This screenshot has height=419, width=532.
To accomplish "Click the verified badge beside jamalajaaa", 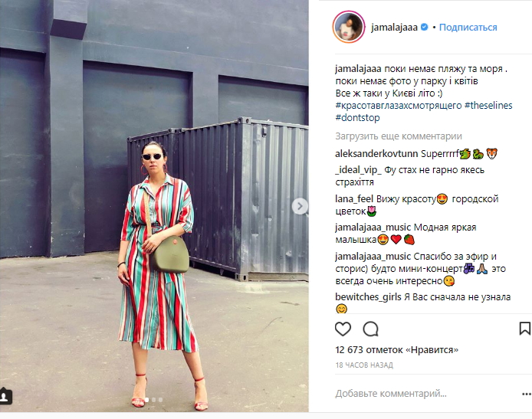I will click(424, 27).
